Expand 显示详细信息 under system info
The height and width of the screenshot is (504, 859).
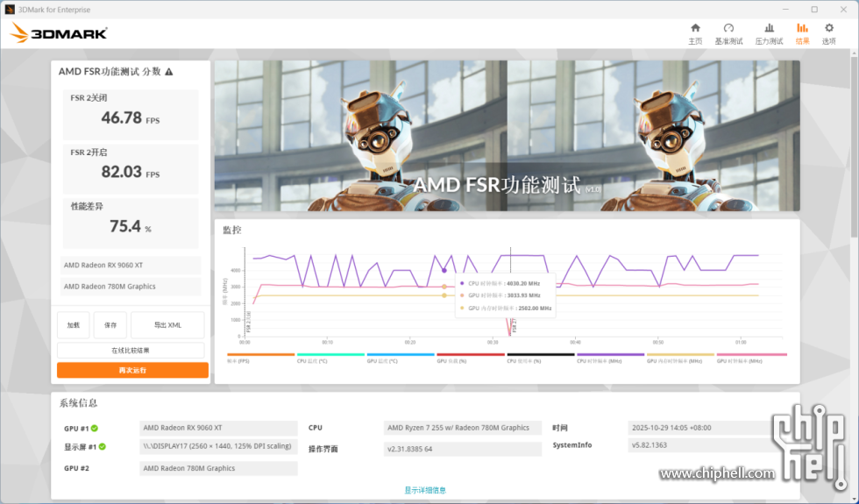425,490
